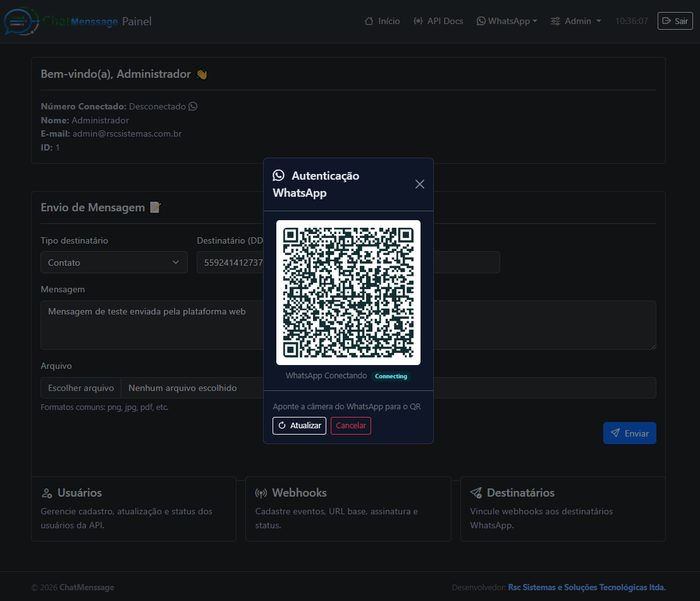This screenshot has width=700, height=601.
Task: Click the Cancelar button
Action: 351,426
